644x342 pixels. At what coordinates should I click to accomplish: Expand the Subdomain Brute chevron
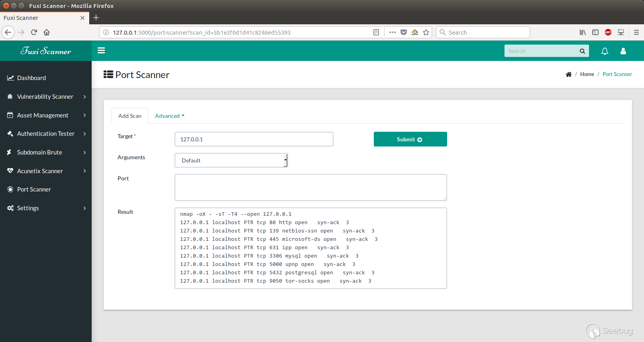(84, 152)
